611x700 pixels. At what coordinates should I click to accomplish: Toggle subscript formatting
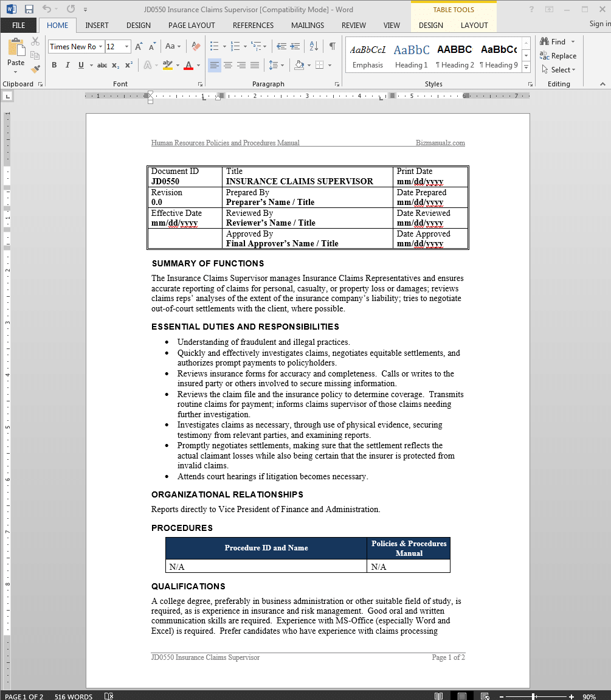pyautogui.click(x=116, y=65)
